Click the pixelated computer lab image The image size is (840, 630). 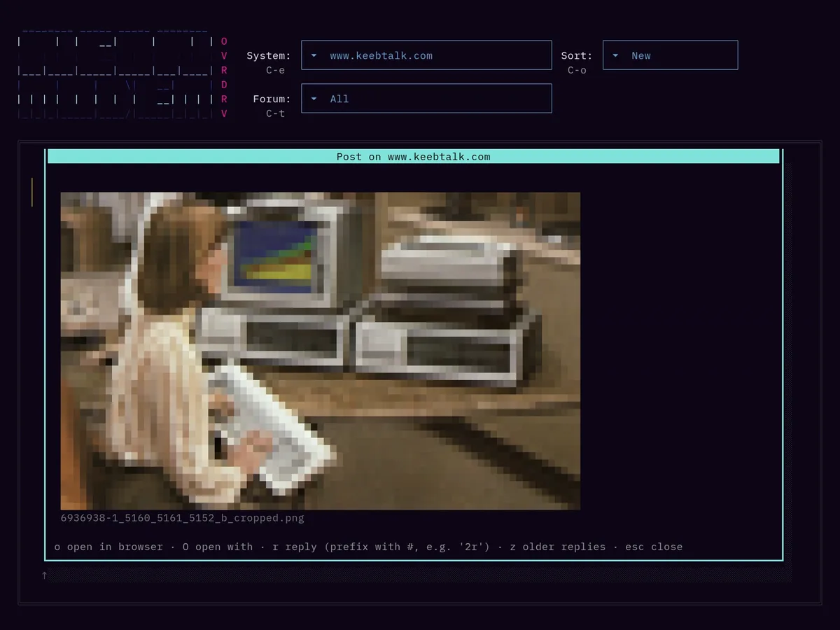(320, 351)
